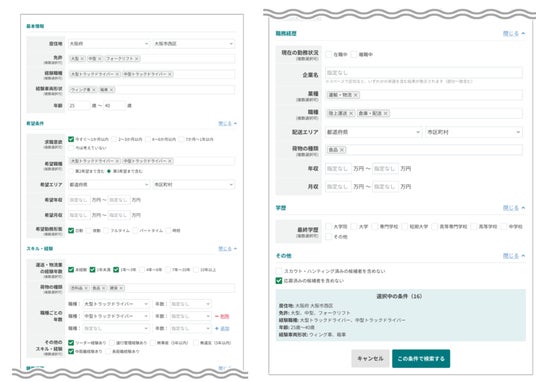
Task: Open the 居住地 prefecture dropdown 大阪府
Action: point(109,44)
